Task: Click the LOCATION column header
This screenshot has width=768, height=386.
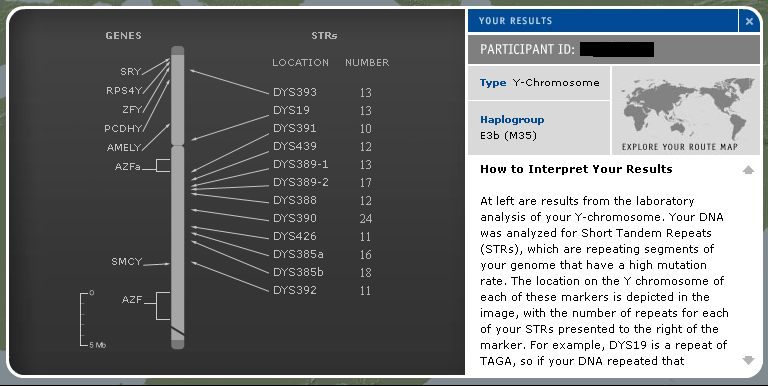Action: click(301, 63)
